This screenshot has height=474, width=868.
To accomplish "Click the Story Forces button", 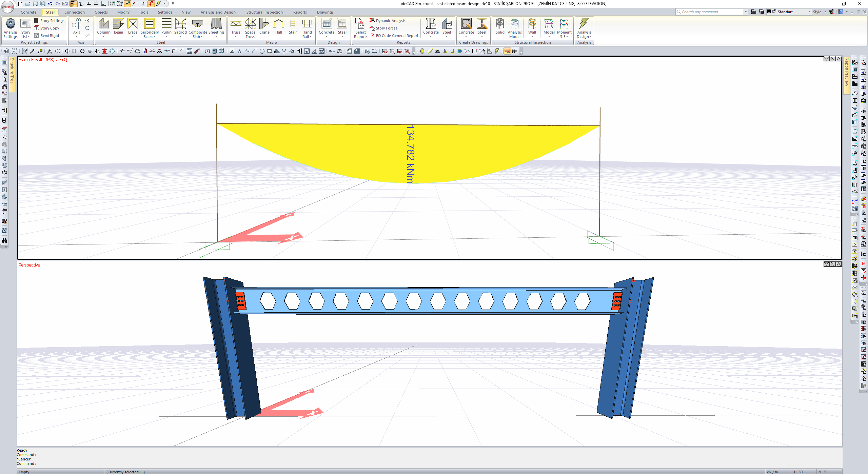I will 386,28.
